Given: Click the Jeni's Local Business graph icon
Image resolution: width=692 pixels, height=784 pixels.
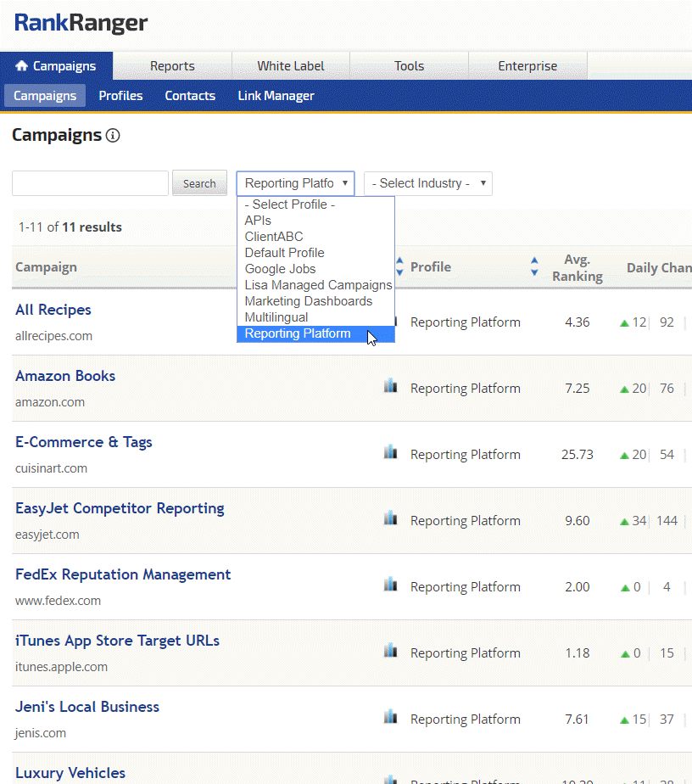Looking at the screenshot, I should coord(390,717).
